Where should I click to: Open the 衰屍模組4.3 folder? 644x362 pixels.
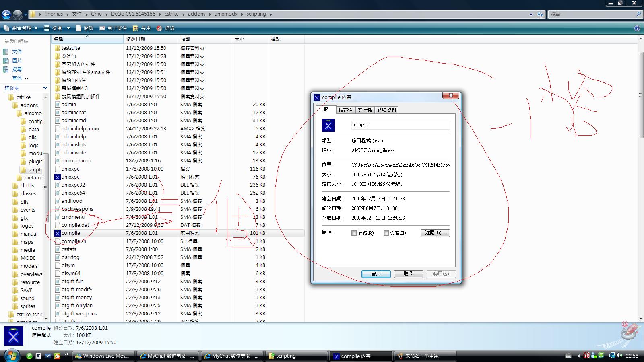[74, 88]
